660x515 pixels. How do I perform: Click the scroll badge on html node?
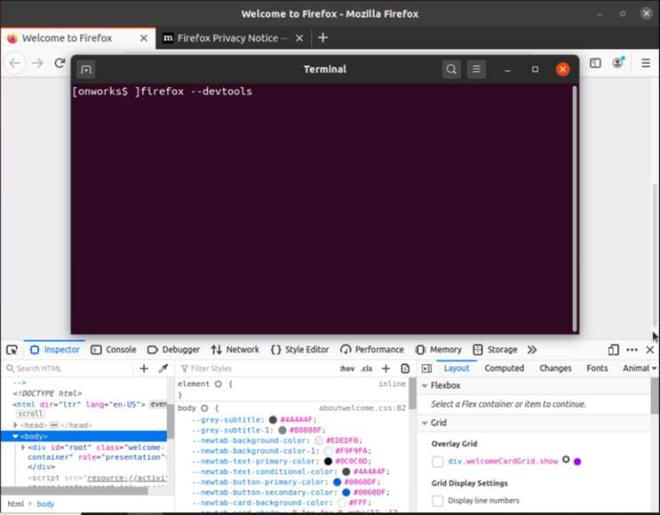(x=30, y=414)
